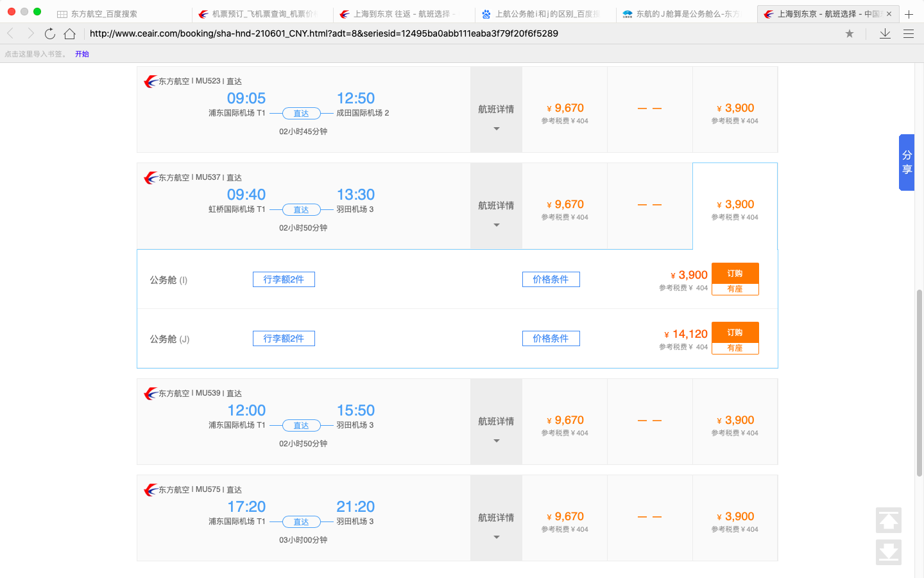This screenshot has height=578, width=924.
Task: Select the ¥9,670 fare for MU523
Action: coord(565,110)
